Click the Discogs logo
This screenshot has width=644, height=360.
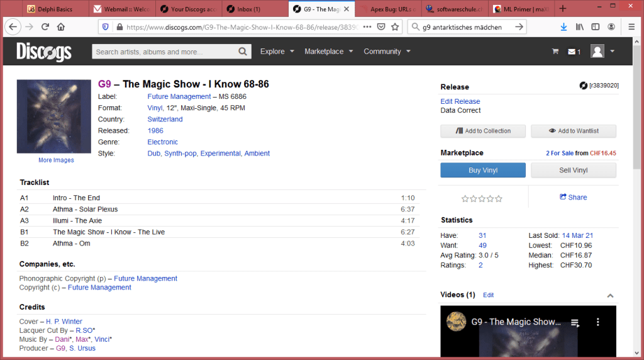(44, 52)
